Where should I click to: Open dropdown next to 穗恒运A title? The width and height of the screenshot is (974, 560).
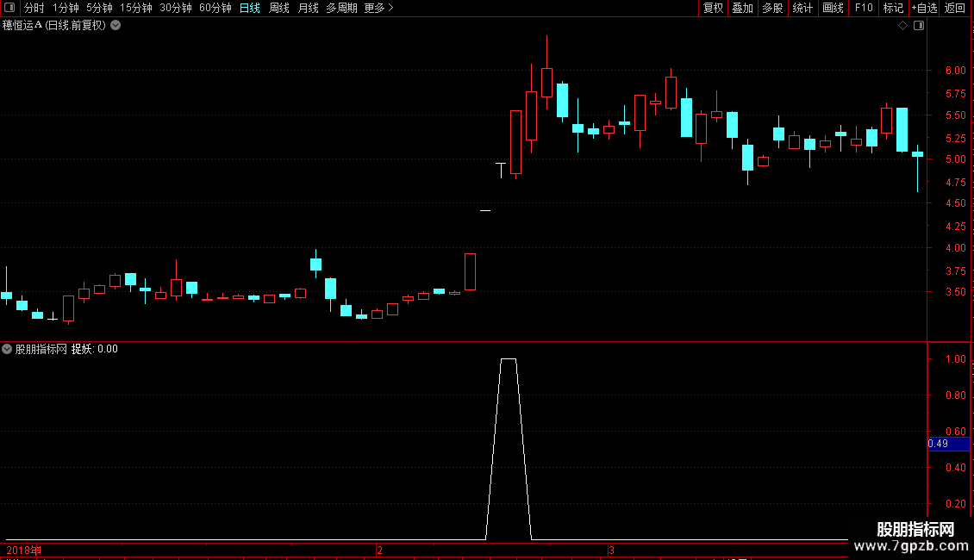[116, 26]
